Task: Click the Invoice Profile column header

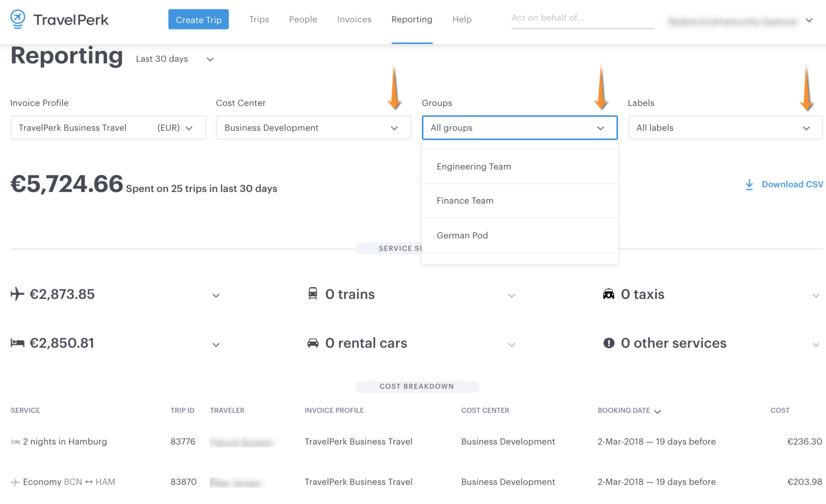Action: [x=334, y=410]
